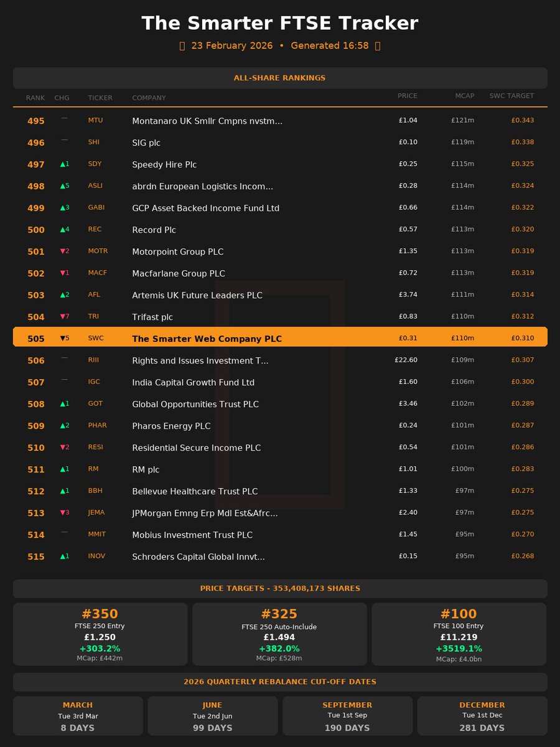Click the SDY ticker for Speedy Hire
560x747 pixels.
(94, 164)
